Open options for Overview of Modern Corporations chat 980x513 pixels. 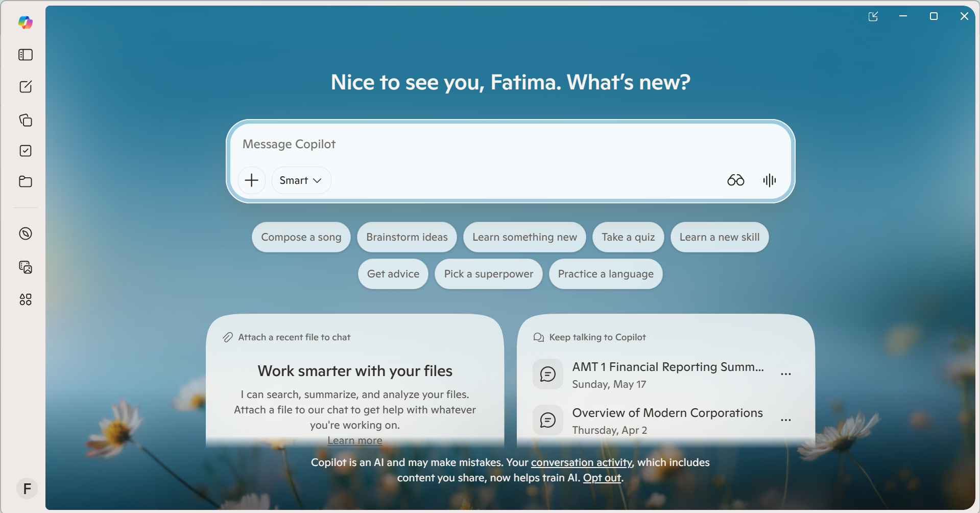[x=786, y=420]
